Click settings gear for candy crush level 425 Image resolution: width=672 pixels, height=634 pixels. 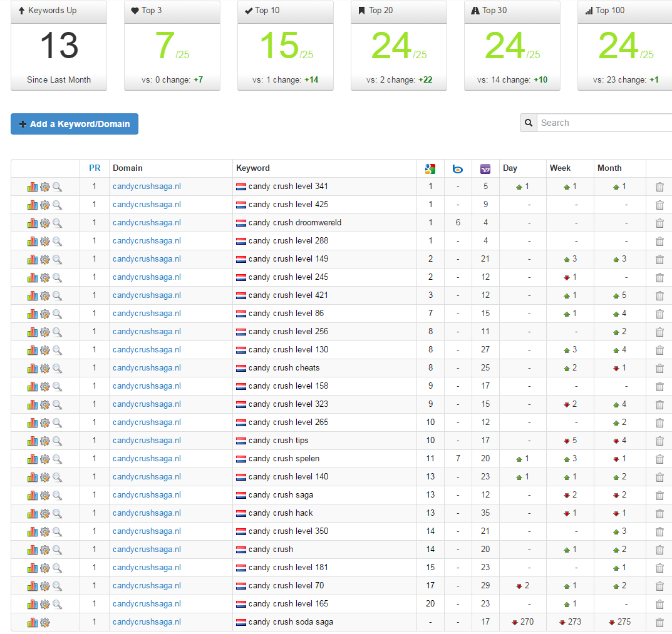[x=45, y=205]
